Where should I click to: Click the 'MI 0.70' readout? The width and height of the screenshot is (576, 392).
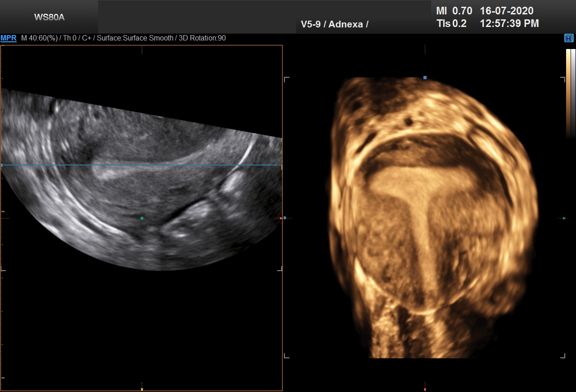click(454, 11)
